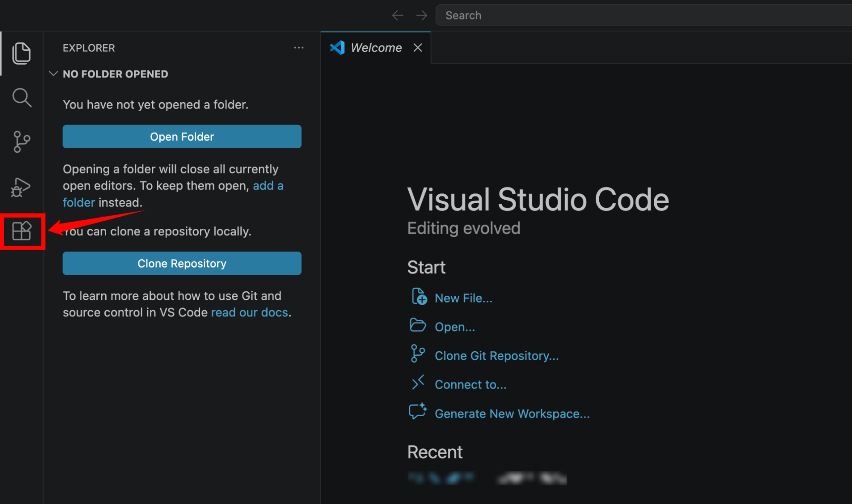Screen dimensions: 852x504
Task: Focus the Search command center field
Action: click(x=644, y=15)
